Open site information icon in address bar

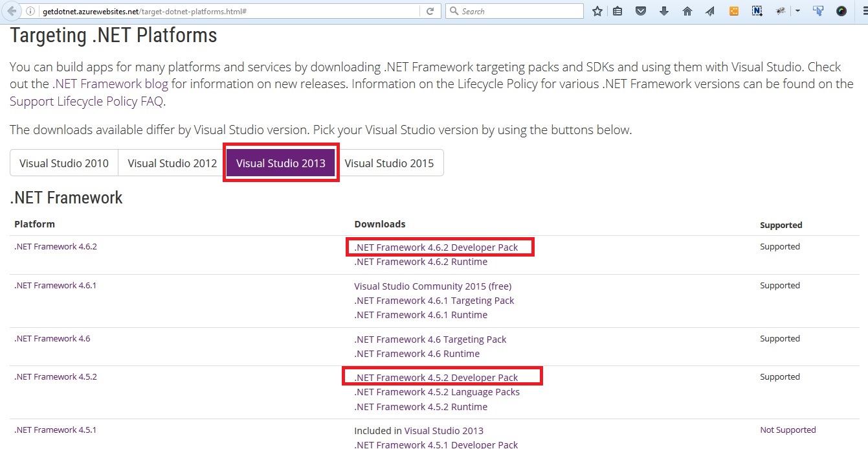[x=31, y=11]
